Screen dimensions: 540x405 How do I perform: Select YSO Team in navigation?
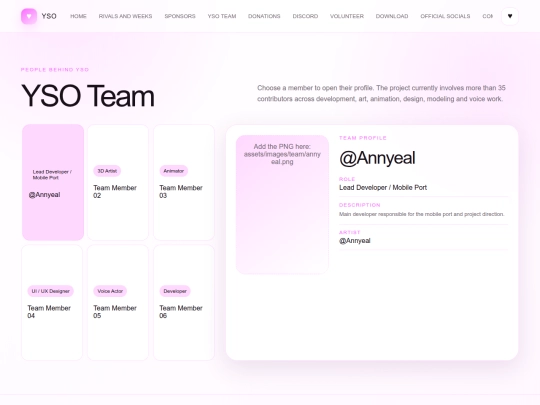pos(222,16)
